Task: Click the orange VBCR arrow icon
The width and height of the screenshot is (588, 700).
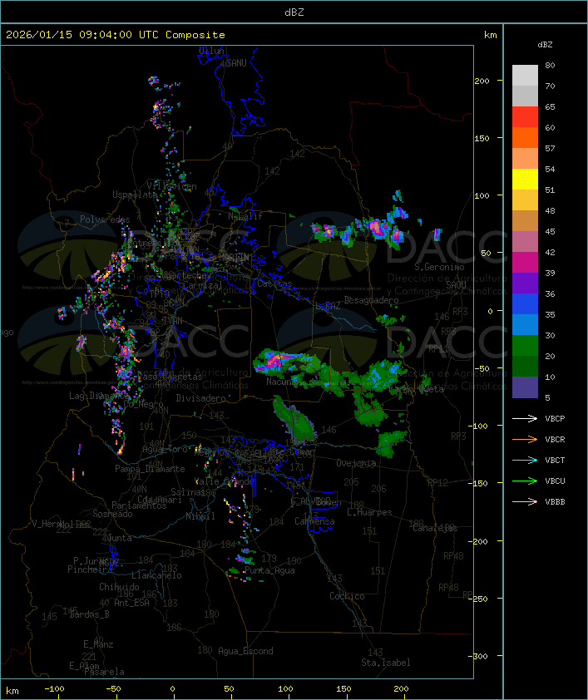Action: [x=525, y=440]
